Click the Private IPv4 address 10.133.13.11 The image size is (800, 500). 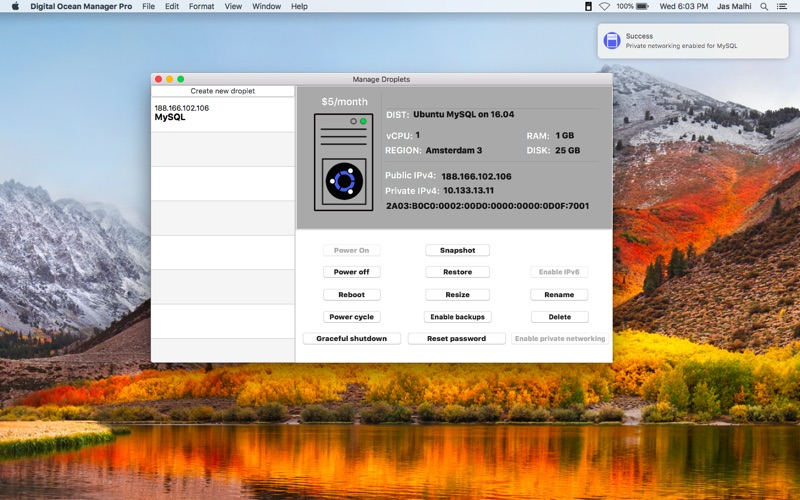468,190
